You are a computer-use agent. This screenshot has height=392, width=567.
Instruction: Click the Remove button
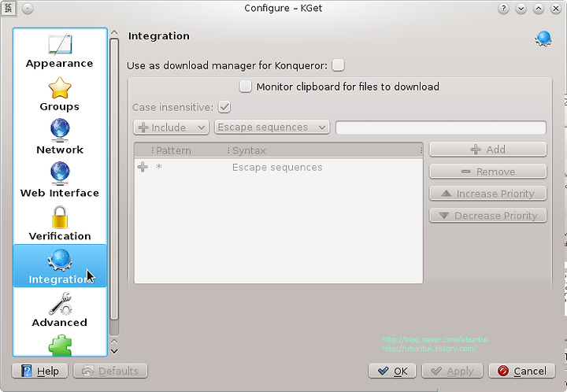487,172
